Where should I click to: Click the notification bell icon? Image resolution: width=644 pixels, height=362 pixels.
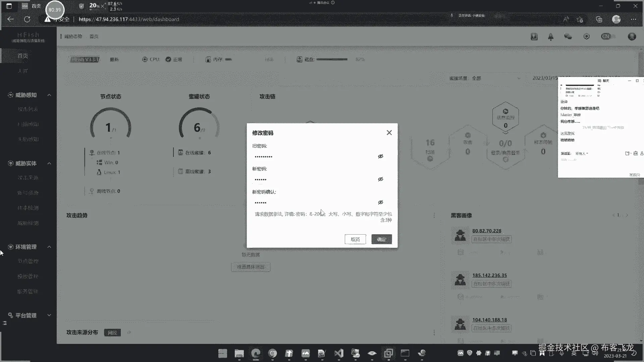pos(551,37)
